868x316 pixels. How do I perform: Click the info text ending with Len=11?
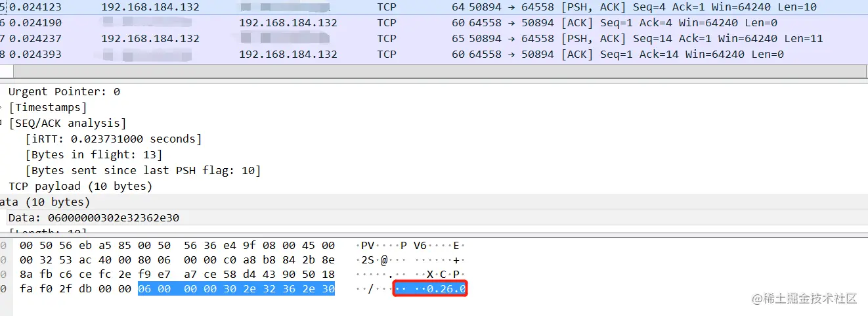pos(646,39)
